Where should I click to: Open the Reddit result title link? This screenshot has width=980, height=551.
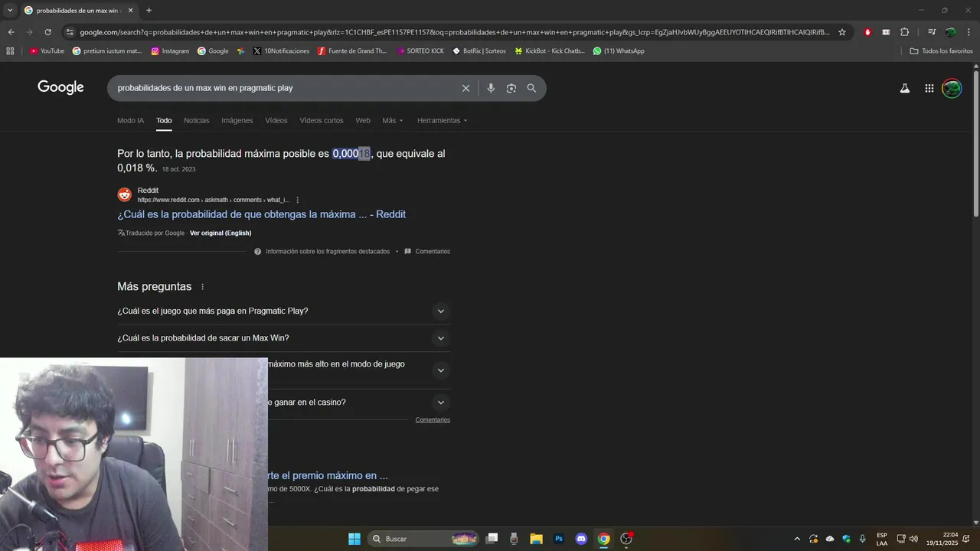[x=261, y=214]
